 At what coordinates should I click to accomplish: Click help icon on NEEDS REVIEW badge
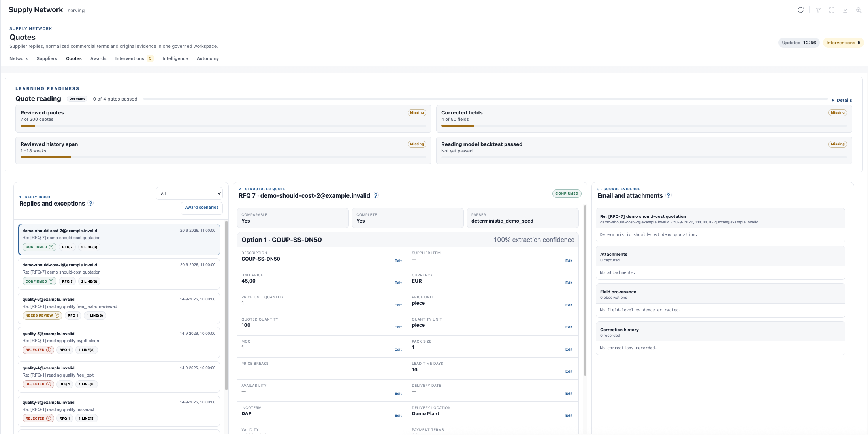pyautogui.click(x=57, y=315)
